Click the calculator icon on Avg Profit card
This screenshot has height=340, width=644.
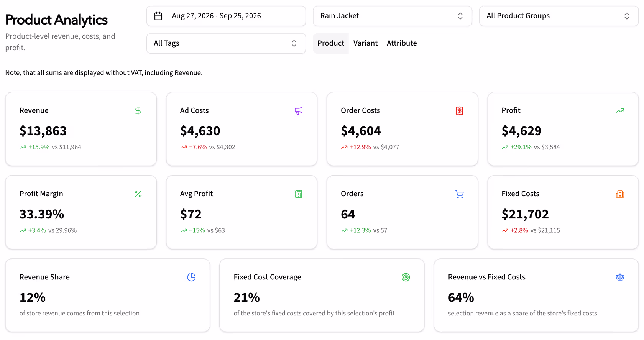point(299,194)
